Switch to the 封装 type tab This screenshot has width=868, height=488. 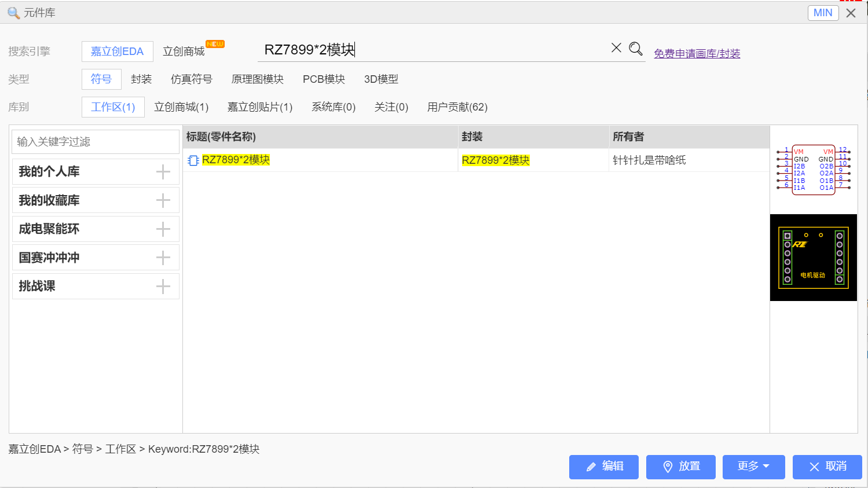coord(141,79)
